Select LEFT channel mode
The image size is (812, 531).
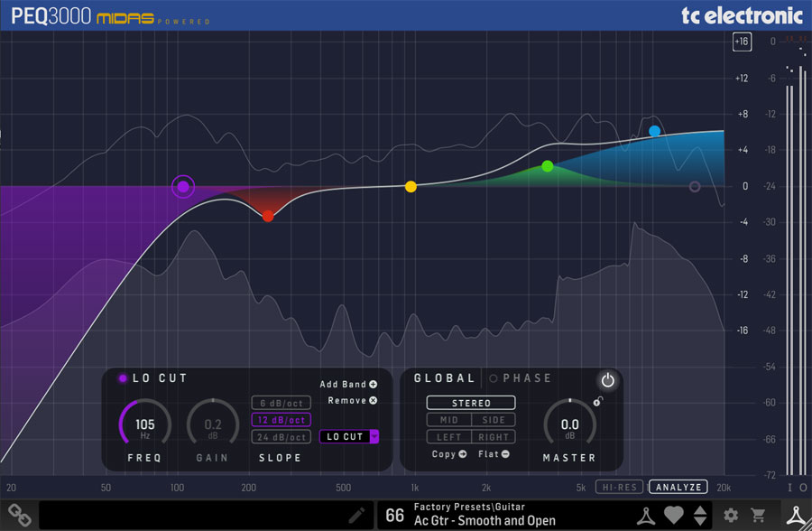pyautogui.click(x=448, y=436)
